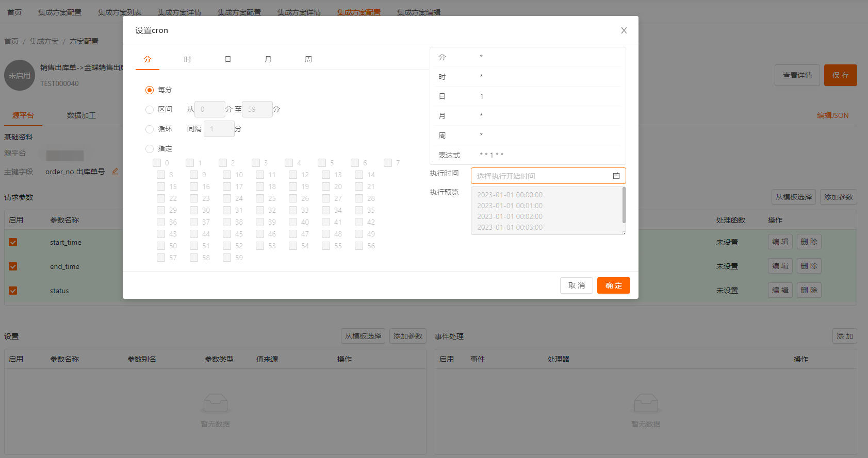Screen dimensions: 868x458
Task: Click calendar icon in 执行时间 field
Action: click(616, 176)
